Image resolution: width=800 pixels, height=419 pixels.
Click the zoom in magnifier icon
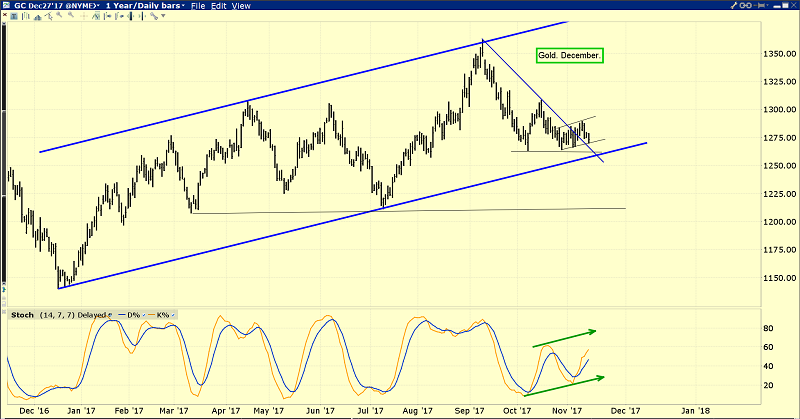[x=59, y=15]
